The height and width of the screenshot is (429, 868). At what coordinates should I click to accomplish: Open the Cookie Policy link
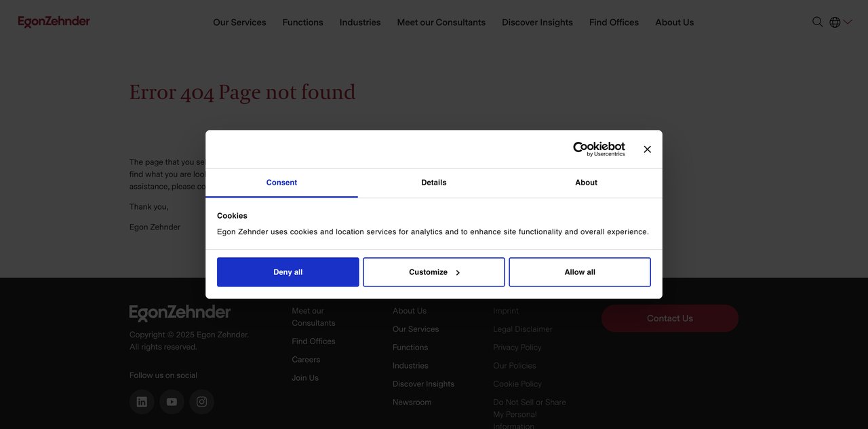coord(517,384)
